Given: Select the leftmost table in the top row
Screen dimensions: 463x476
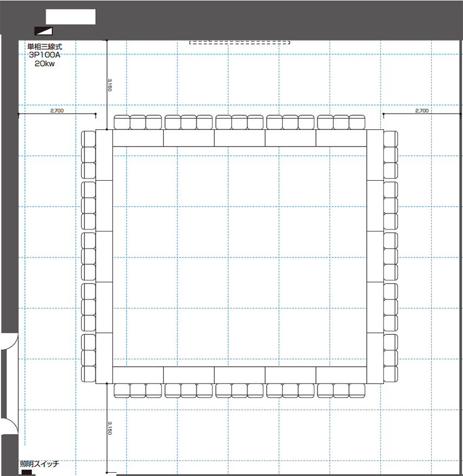Looking at the screenshot, I should 138,138.
